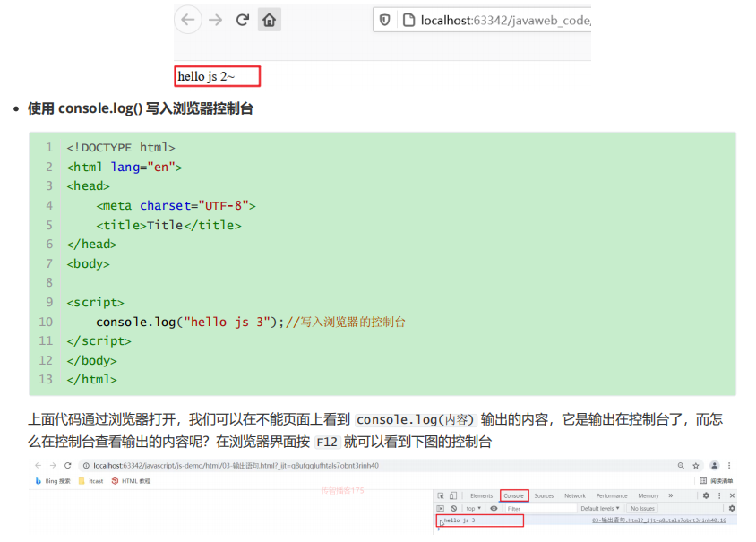The height and width of the screenshot is (542, 756).
Task: Clear the console output
Action: [x=454, y=508]
